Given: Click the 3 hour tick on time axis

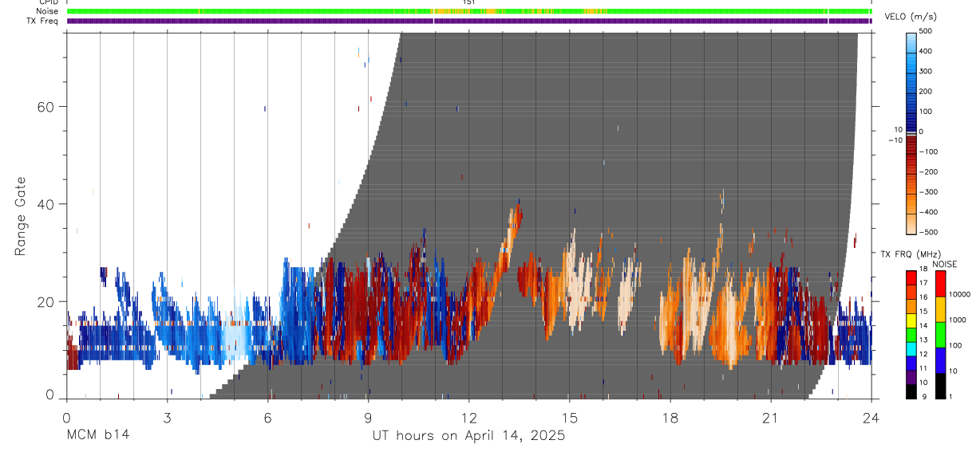Looking at the screenshot, I should [x=167, y=419].
